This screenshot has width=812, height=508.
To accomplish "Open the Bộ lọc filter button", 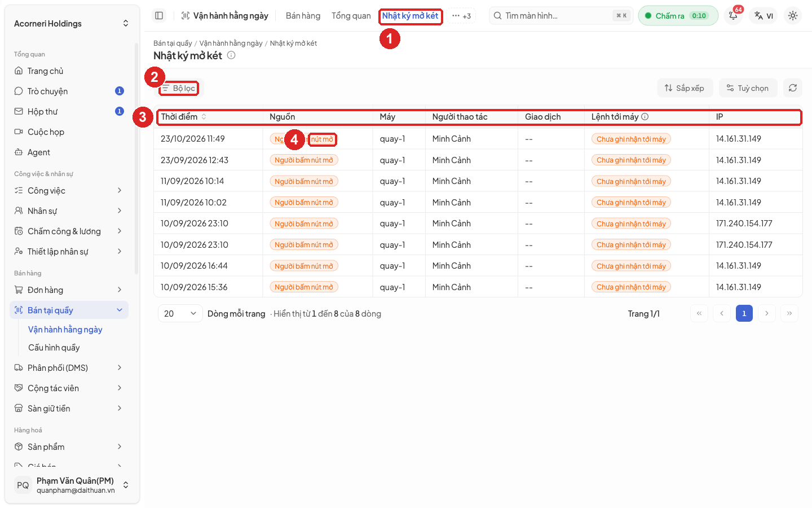I will [x=179, y=88].
